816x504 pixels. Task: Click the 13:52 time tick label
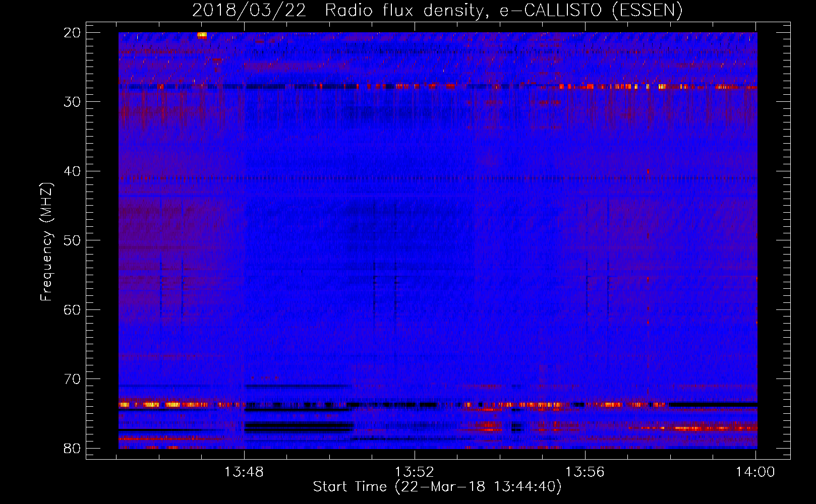point(415,472)
